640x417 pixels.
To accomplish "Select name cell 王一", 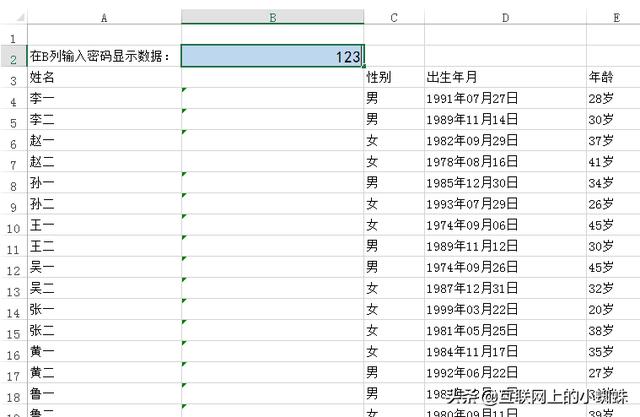I will point(104,225).
